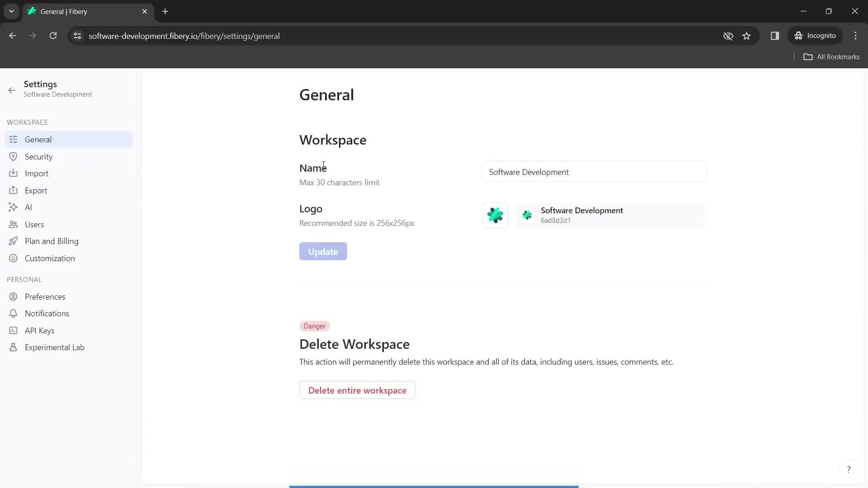
Task: Click the Security shield icon
Action: [13, 156]
